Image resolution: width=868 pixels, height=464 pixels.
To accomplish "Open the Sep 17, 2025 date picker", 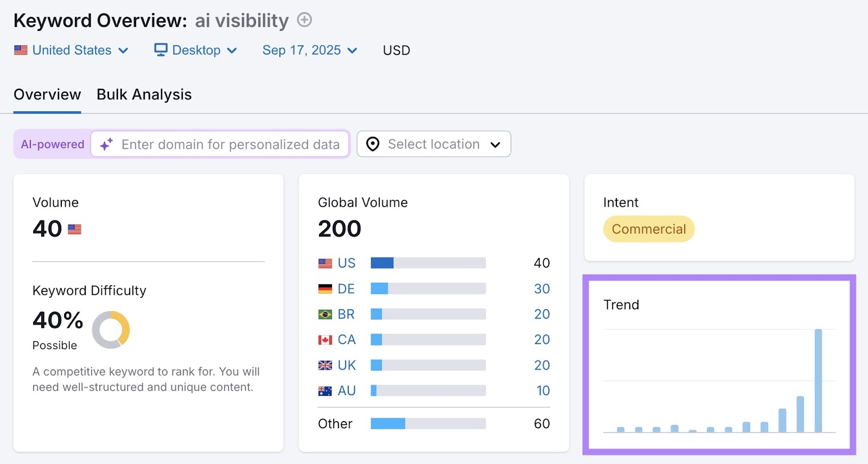I will click(x=310, y=50).
